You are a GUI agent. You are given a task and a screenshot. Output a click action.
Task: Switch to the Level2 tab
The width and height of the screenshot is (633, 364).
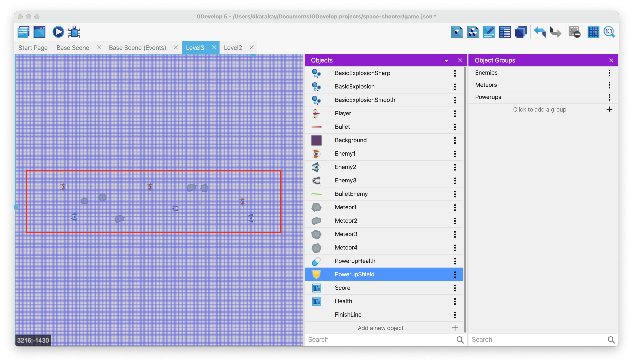click(233, 48)
